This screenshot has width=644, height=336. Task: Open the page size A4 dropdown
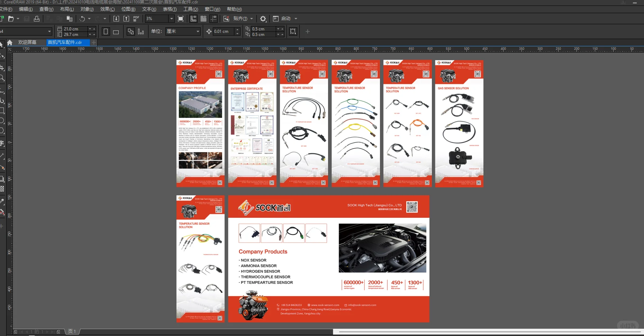49,31
